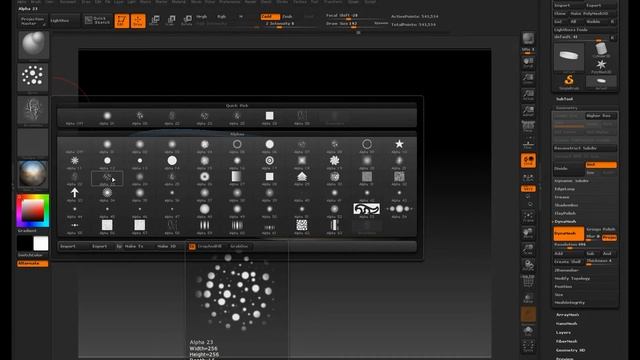
Task: Click the BPR render icon on right shelf
Action: point(528,39)
